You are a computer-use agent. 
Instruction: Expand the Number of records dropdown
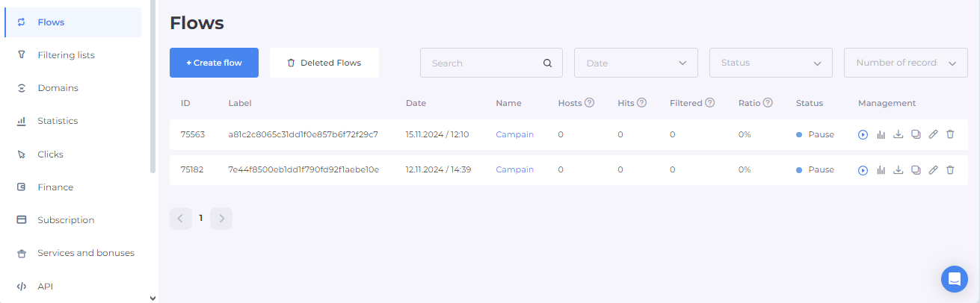(905, 63)
